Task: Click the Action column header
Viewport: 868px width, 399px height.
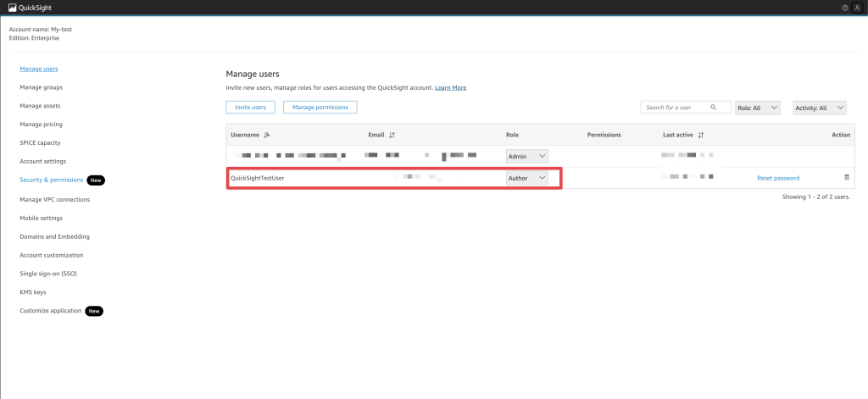Action: point(840,135)
